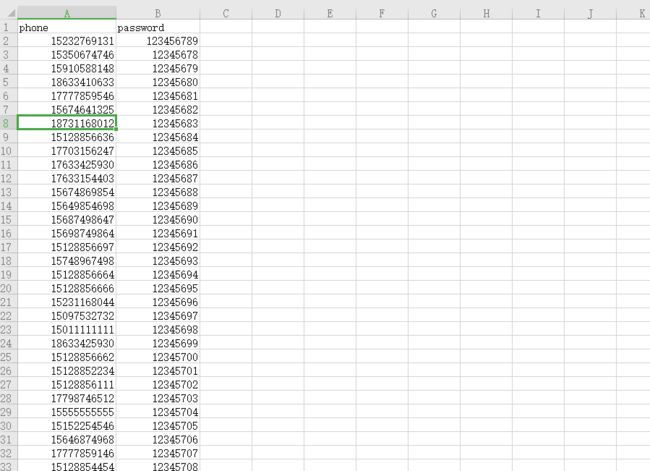Click the 'password' header cell
650x471 pixels.
point(158,27)
